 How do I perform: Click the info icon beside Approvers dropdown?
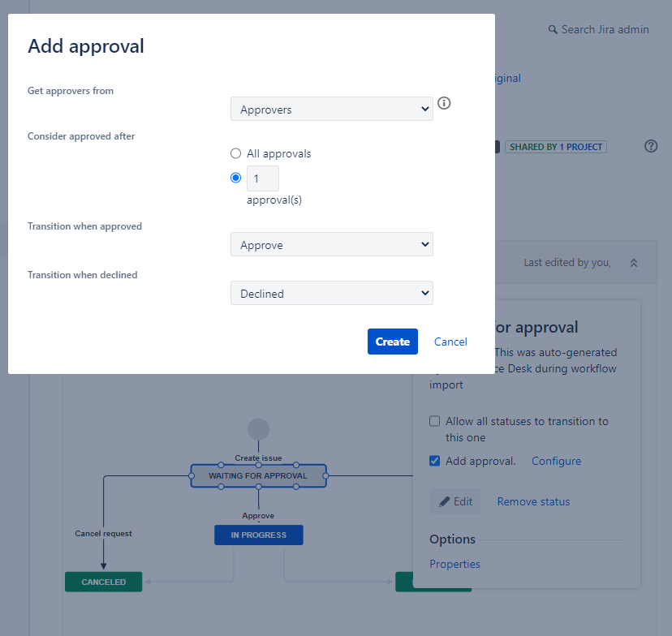(x=444, y=103)
